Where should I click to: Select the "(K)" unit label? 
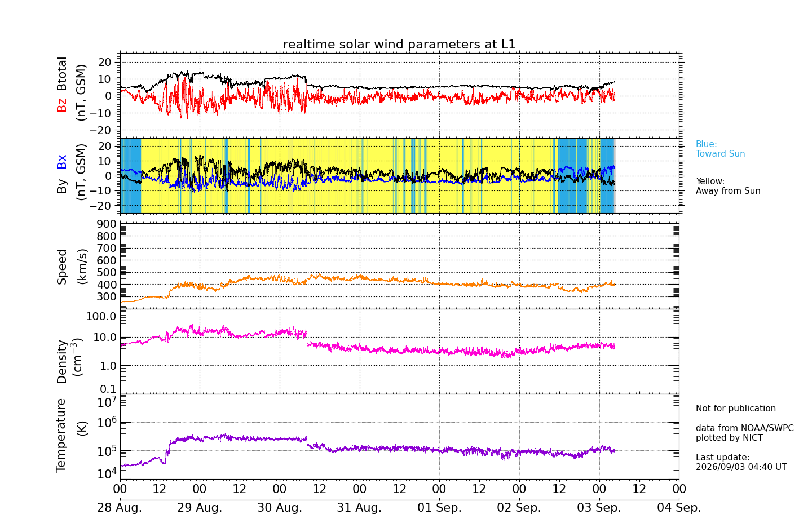point(82,428)
